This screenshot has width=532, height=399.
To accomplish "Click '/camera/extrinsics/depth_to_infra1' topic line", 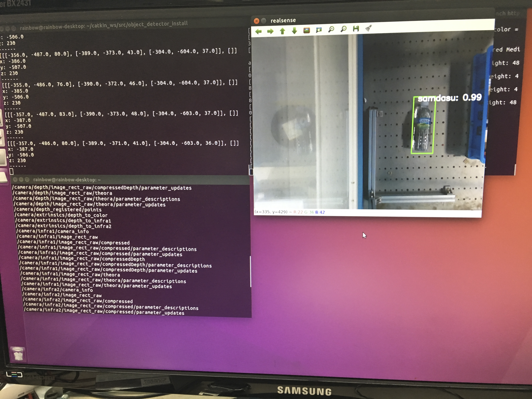I will [x=63, y=220].
